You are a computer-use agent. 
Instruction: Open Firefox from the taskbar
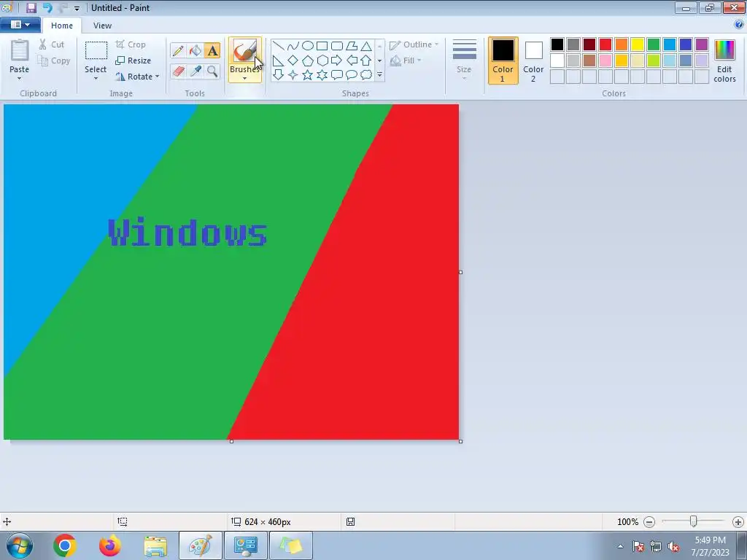[x=110, y=545]
